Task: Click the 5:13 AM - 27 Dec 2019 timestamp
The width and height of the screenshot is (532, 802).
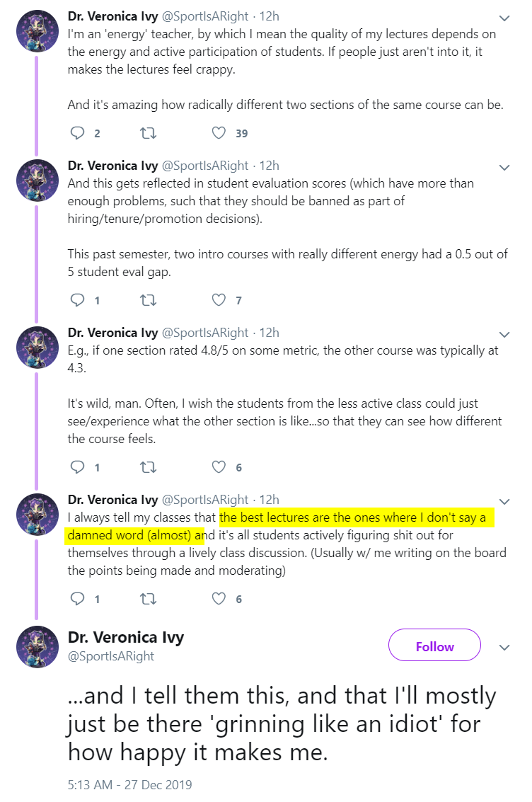Action: (x=130, y=784)
